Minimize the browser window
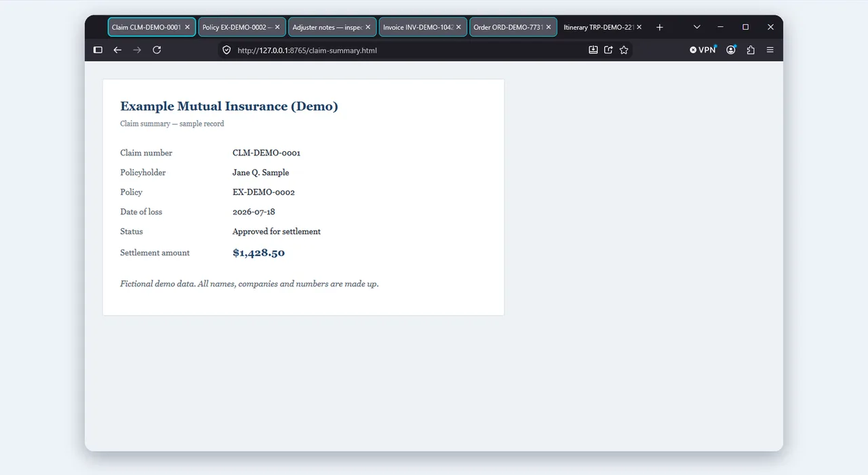Screen dimensions: 868x475 tap(720, 27)
